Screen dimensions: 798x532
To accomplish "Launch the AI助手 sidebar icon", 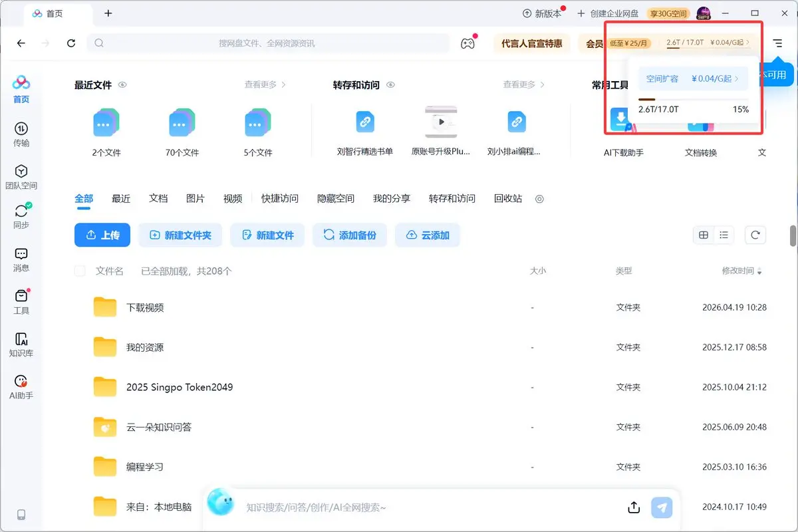I will point(21,387).
